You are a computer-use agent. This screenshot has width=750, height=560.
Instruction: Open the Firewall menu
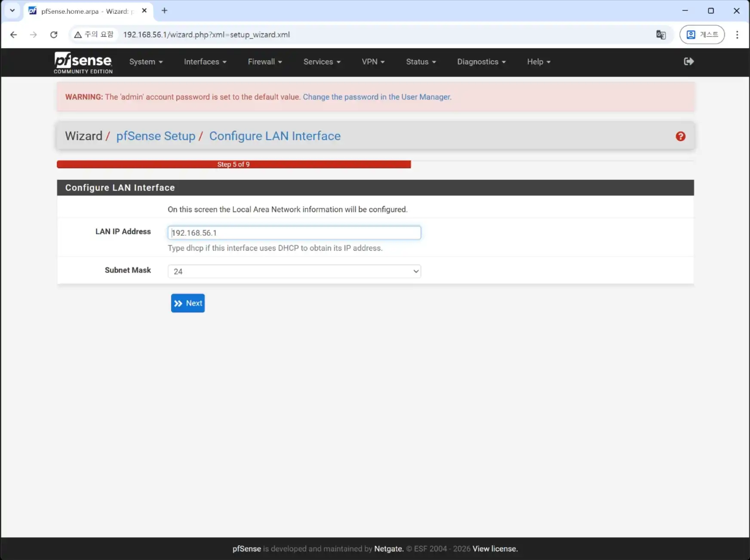coord(264,62)
